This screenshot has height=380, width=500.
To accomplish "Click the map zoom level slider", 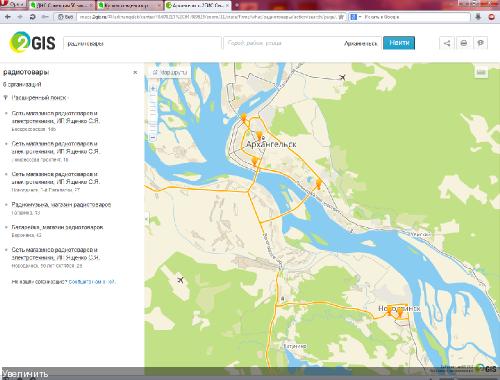I will pyautogui.click(x=153, y=113).
